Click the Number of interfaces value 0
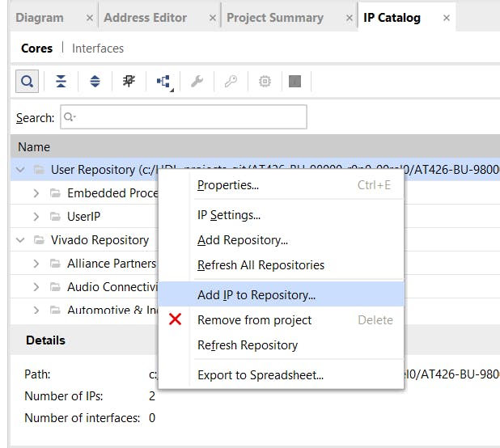The image size is (500, 448). pos(152,418)
